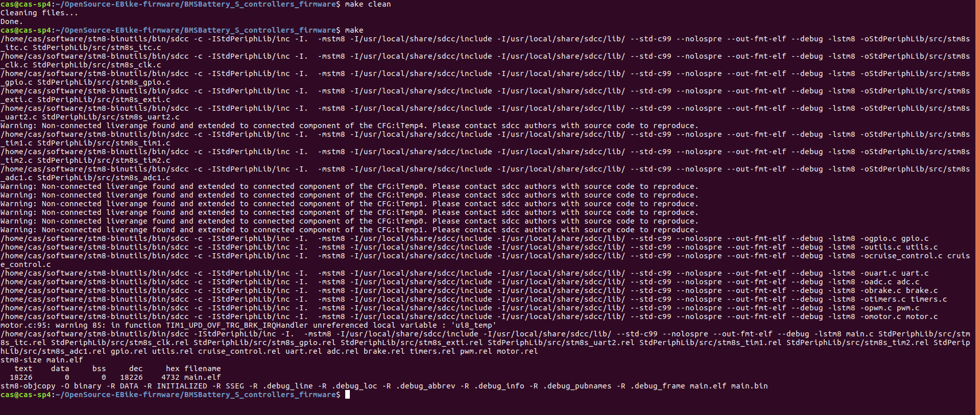Click the right-edge terminal scrollbar
The image size is (980, 415).
pos(977,207)
